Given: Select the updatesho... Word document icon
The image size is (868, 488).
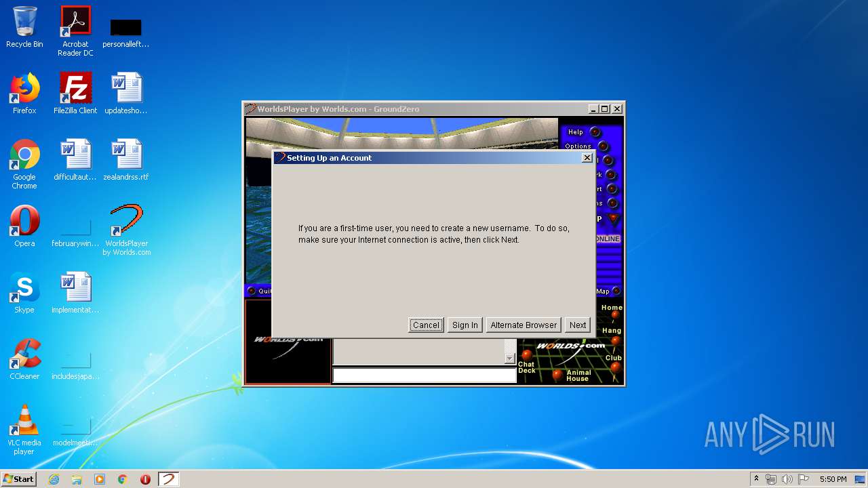Looking at the screenshot, I should tap(126, 94).
